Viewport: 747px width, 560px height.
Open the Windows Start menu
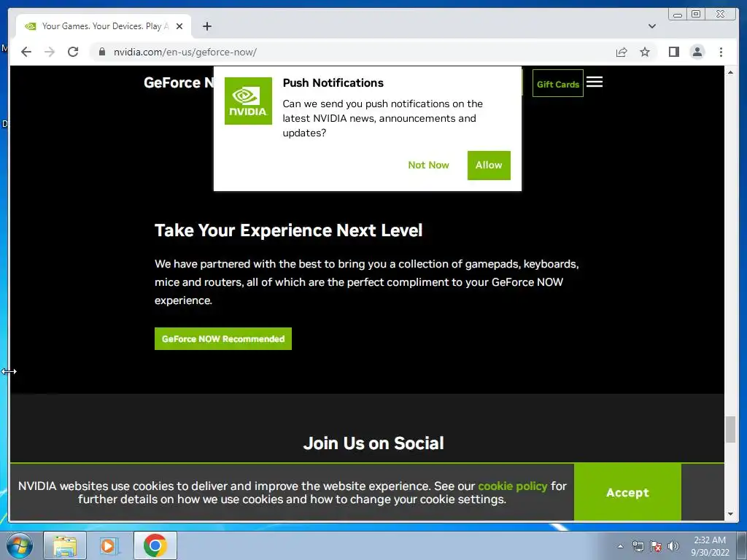point(20,545)
